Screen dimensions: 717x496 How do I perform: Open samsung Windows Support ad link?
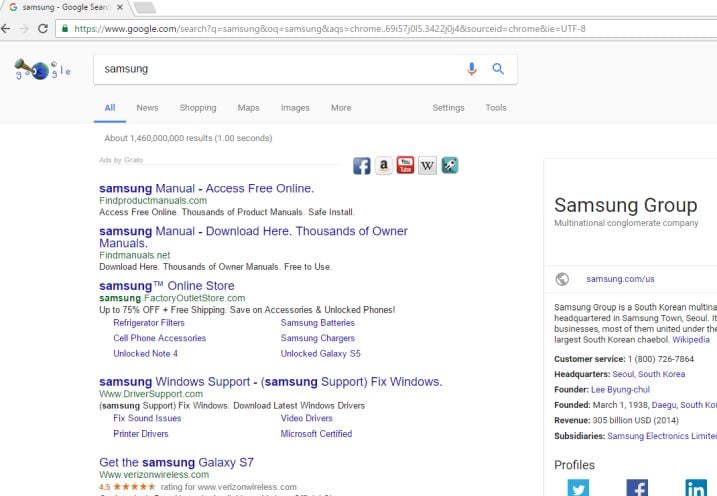click(x=271, y=382)
